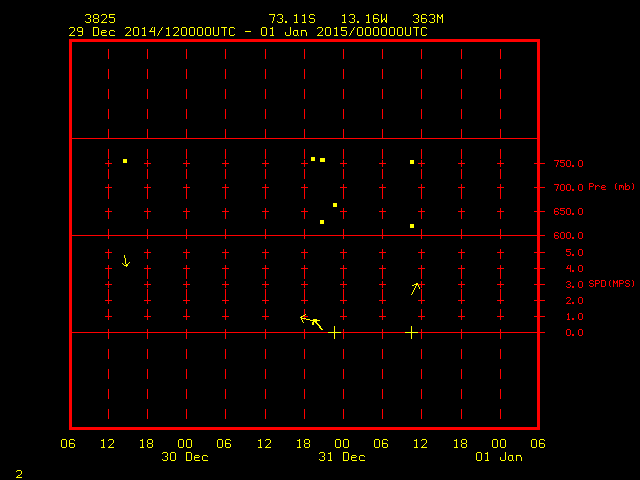This screenshot has width=640, height=480.
Task: Select the latitude value 73.11S
Action: (292, 19)
